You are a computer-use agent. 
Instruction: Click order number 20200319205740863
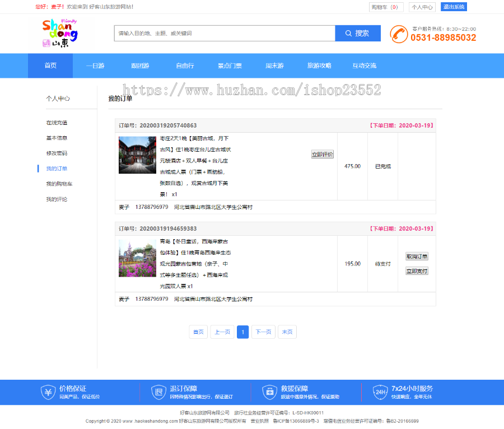[x=168, y=125]
